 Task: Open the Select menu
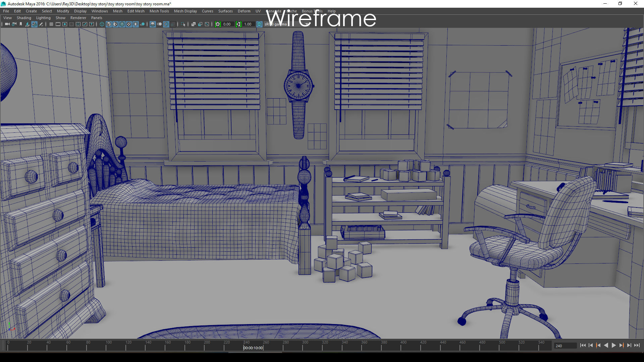(x=47, y=11)
